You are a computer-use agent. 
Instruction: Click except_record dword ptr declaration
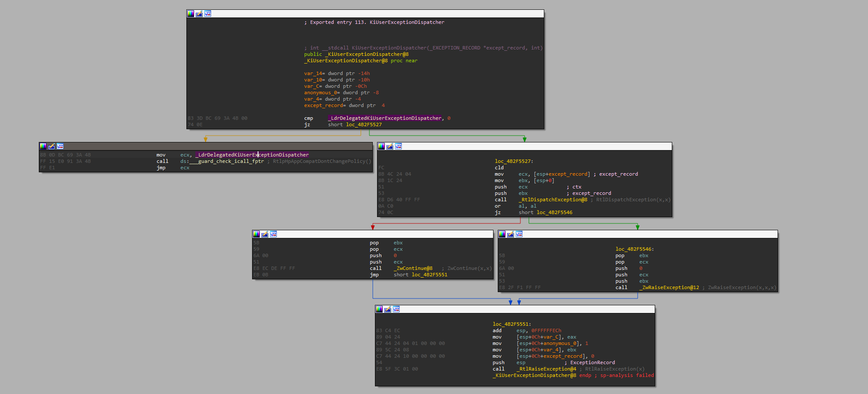(x=344, y=105)
